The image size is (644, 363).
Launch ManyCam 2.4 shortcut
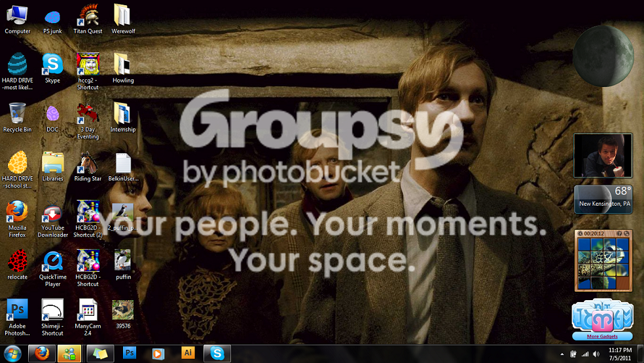pyautogui.click(x=88, y=317)
